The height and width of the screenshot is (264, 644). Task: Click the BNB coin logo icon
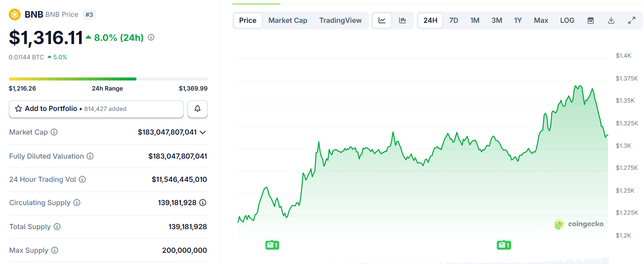(x=15, y=15)
